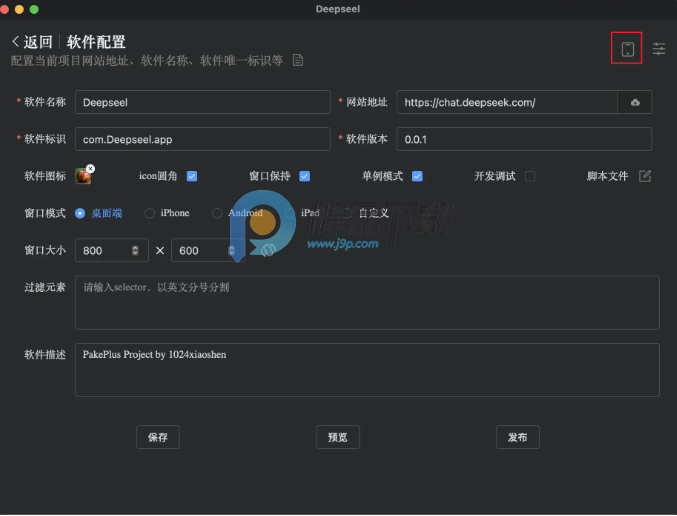
Task: Focus the 软件版本 field showing 0.0.1
Action: tap(524, 139)
